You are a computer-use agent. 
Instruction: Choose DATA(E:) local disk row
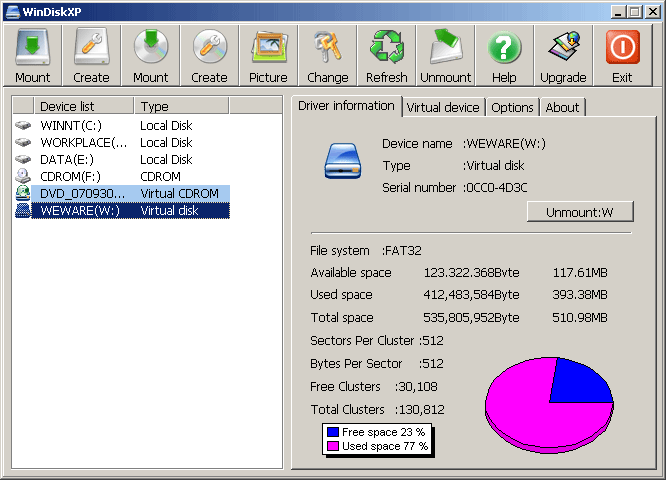click(x=69, y=160)
